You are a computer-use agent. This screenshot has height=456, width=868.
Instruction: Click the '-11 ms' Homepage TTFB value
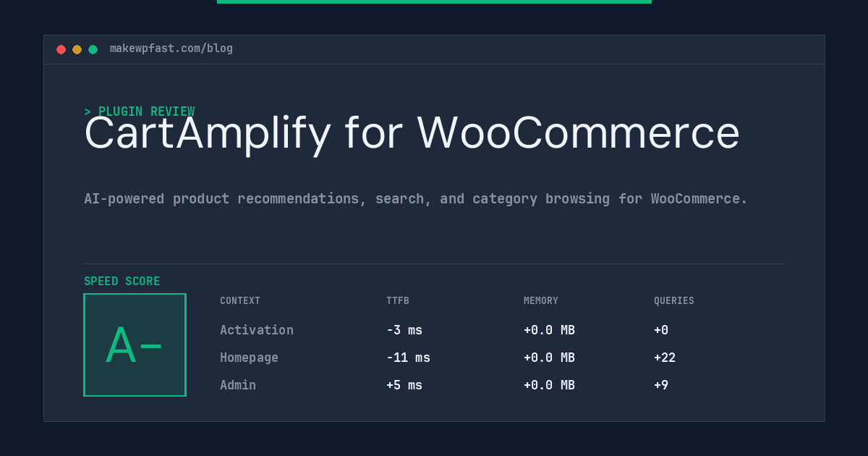click(x=408, y=358)
